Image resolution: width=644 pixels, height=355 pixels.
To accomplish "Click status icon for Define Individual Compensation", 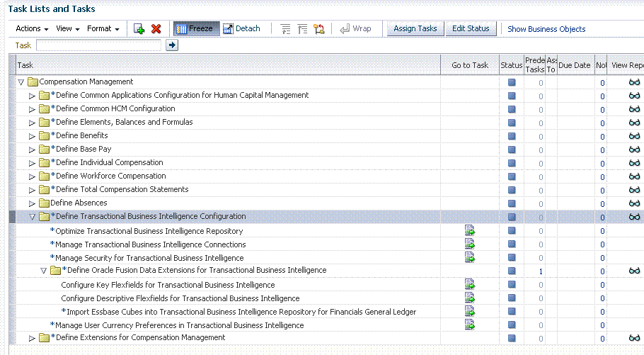I will [x=512, y=163].
